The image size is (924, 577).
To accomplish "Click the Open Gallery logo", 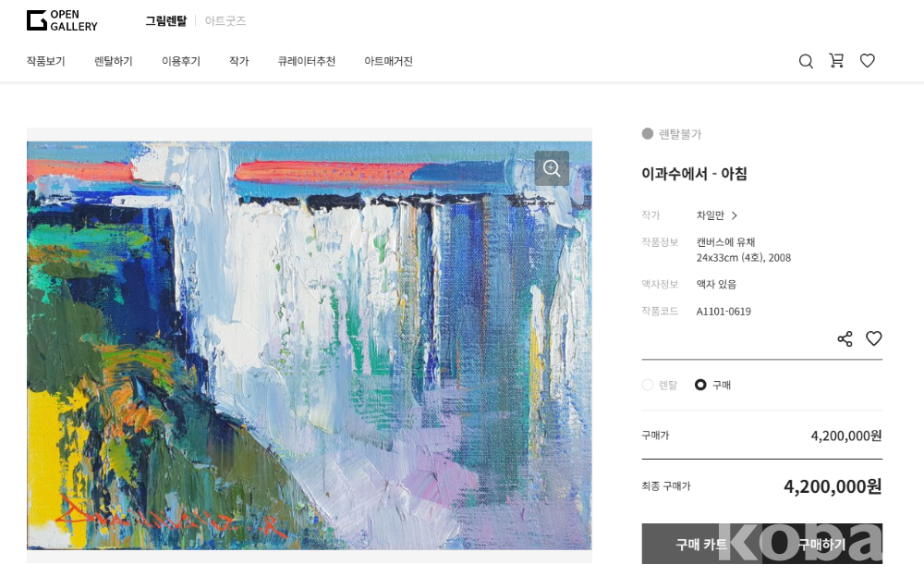I will point(62,20).
